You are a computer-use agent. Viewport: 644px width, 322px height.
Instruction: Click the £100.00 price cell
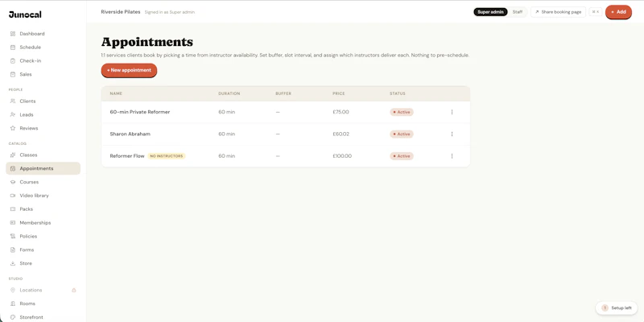342,156
